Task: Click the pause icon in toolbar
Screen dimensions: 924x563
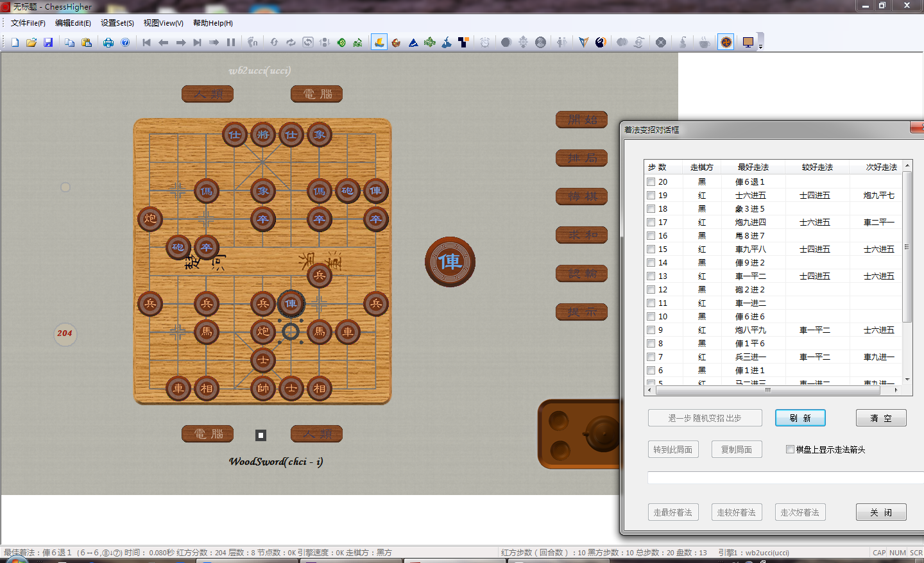Action: 231,42
